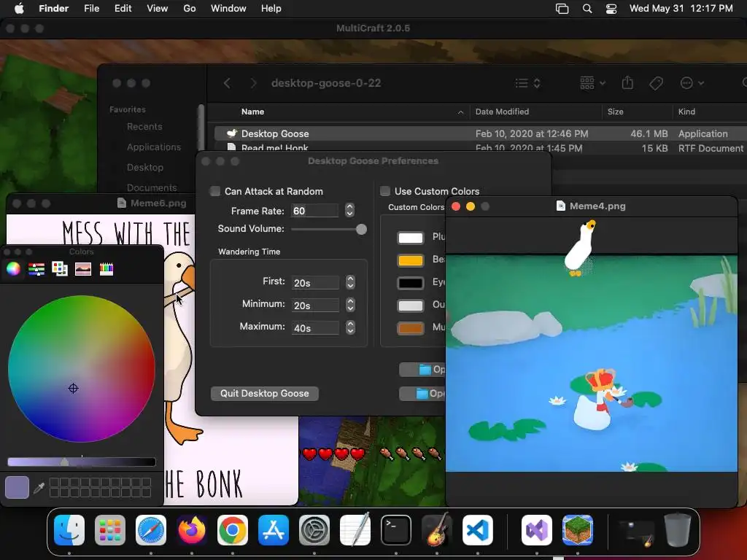Select the color wheel tab in Colors panel
This screenshot has height=560, width=747.
click(13, 269)
